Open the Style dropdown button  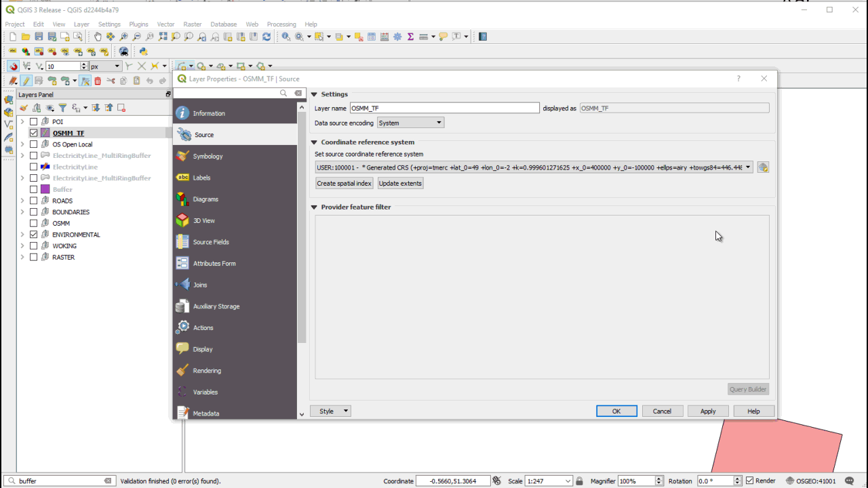click(330, 411)
